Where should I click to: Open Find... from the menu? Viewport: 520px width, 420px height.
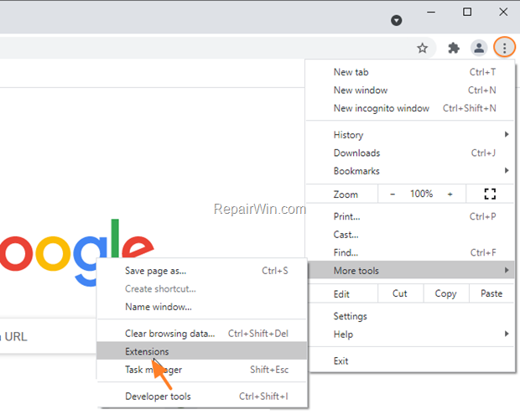(x=410, y=252)
